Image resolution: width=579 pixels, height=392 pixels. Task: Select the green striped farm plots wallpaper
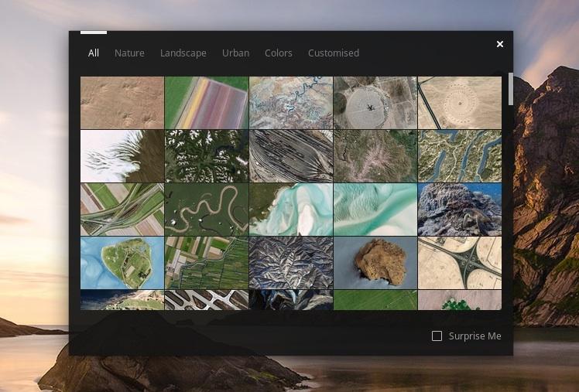[x=207, y=263]
